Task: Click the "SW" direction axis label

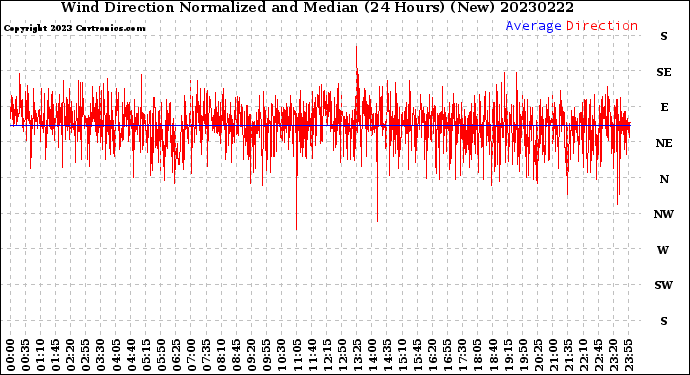Action: click(664, 285)
